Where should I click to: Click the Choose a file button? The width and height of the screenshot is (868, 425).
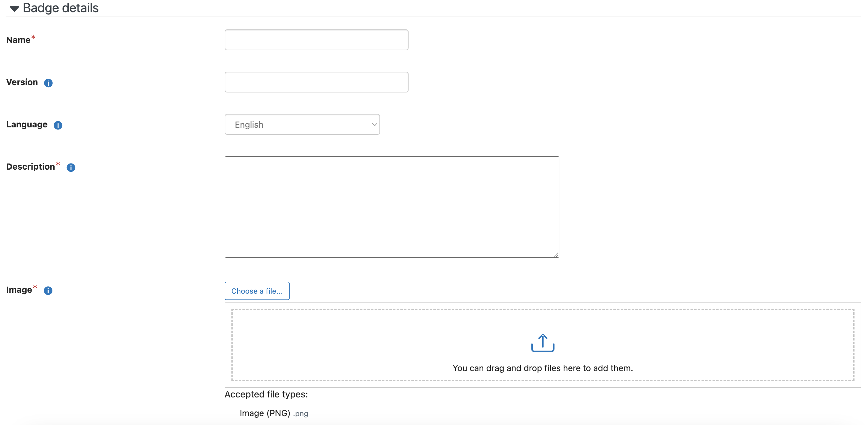257,291
